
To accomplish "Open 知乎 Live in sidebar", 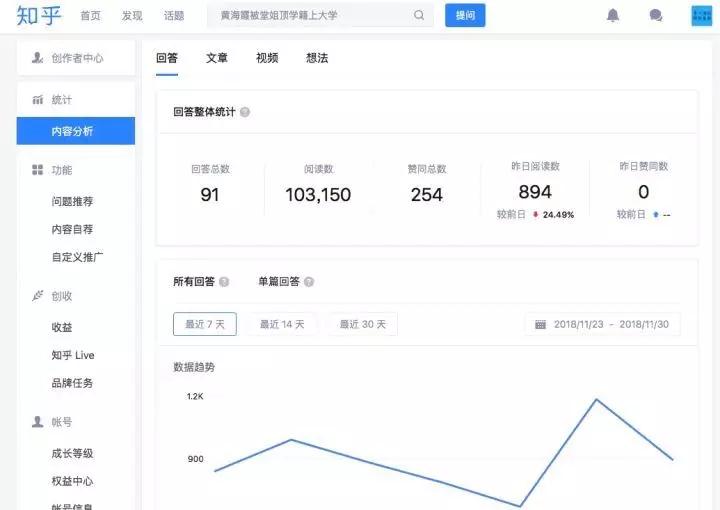I will tap(73, 355).
